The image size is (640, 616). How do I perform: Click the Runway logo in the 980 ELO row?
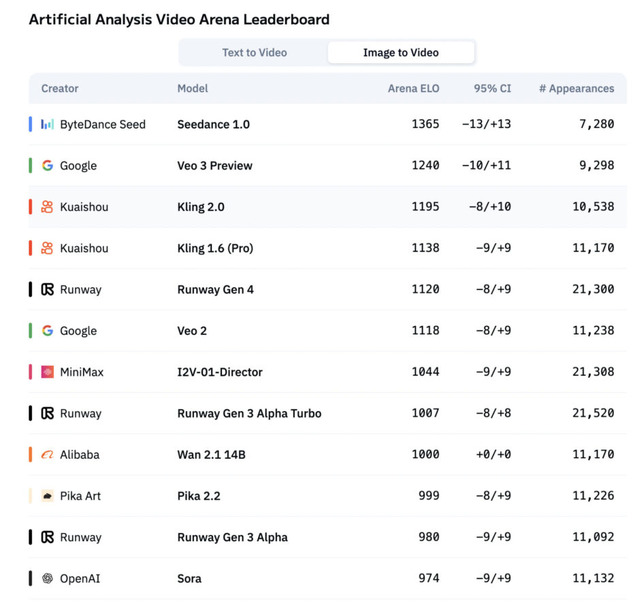[47, 537]
